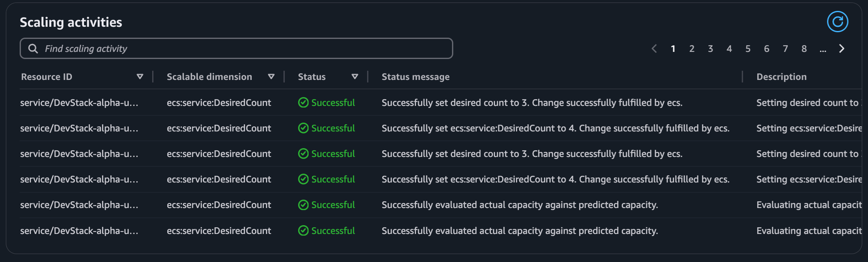Click the first row's Successful check icon

(303, 103)
